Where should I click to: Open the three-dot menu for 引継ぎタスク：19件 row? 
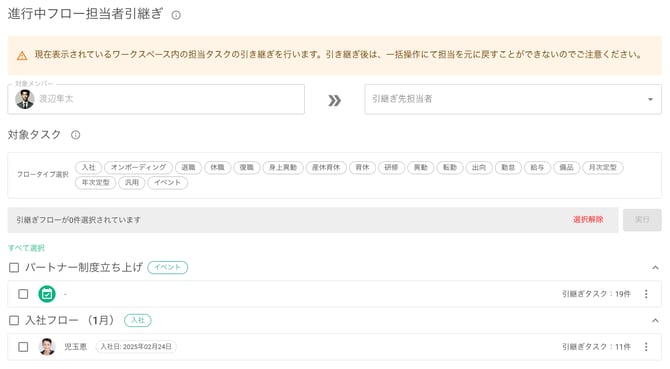[x=646, y=294]
